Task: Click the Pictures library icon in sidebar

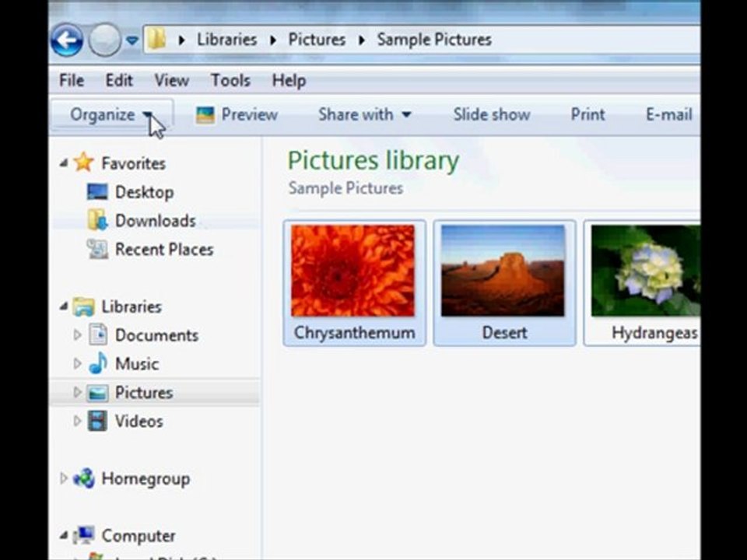Action: click(x=98, y=393)
